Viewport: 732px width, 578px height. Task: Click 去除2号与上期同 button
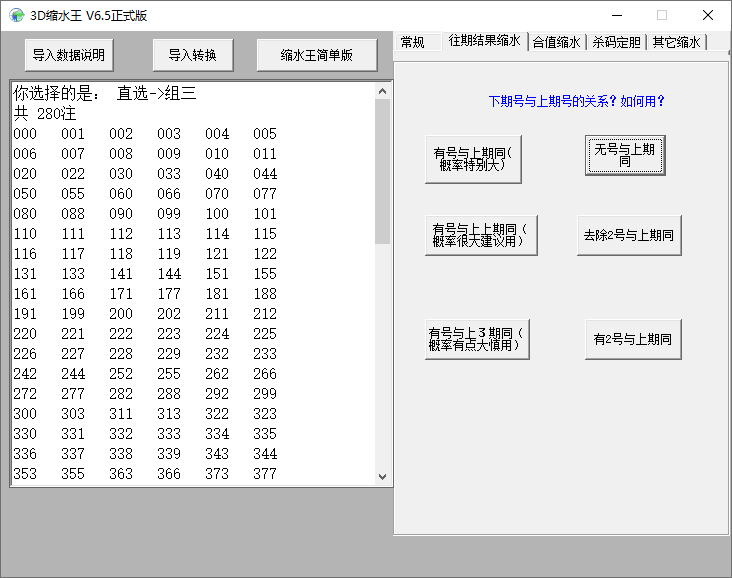coord(629,235)
